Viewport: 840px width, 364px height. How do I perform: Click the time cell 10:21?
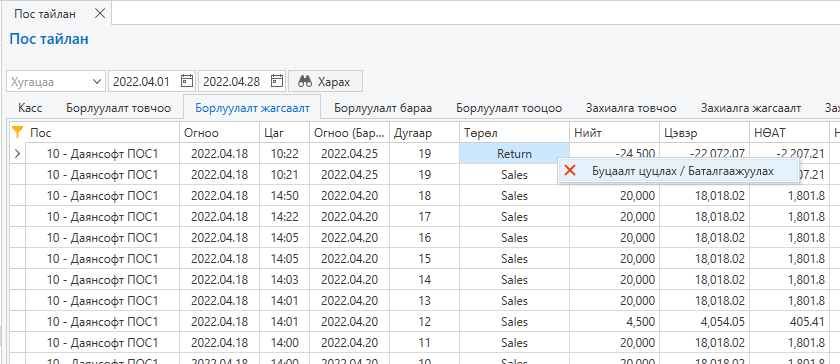284,175
